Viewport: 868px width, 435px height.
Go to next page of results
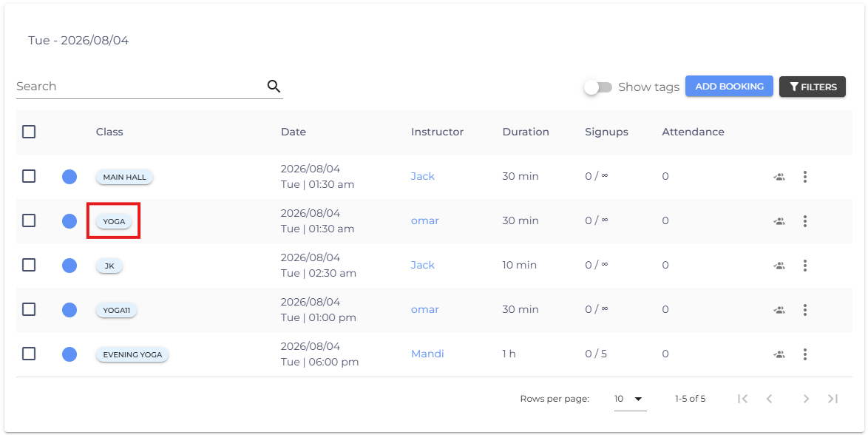(806, 399)
